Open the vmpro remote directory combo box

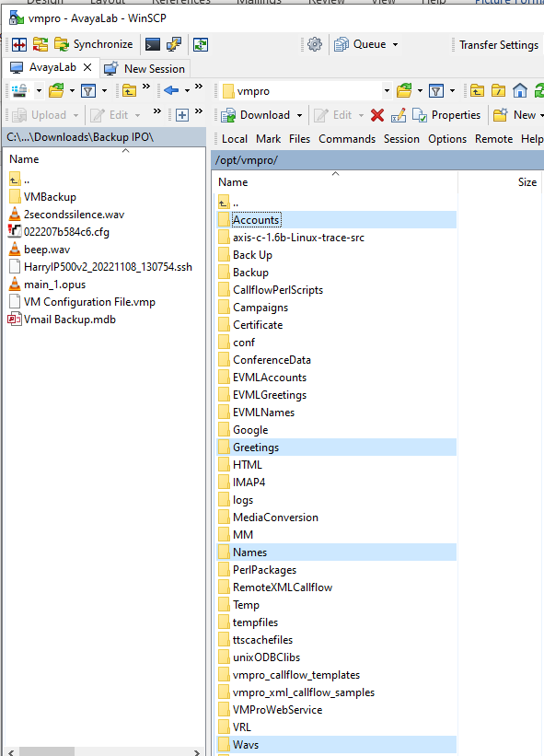pyautogui.click(x=306, y=90)
